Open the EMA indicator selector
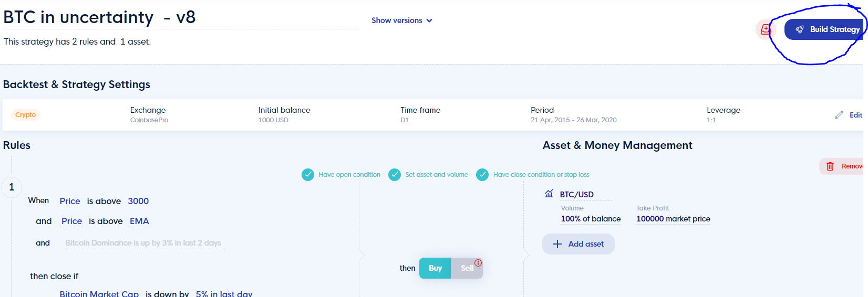 139,221
